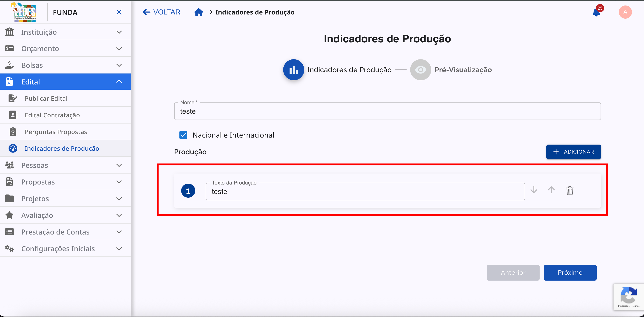This screenshot has height=317, width=644.
Task: Collapse the Edital section chevron
Action: coord(119,82)
